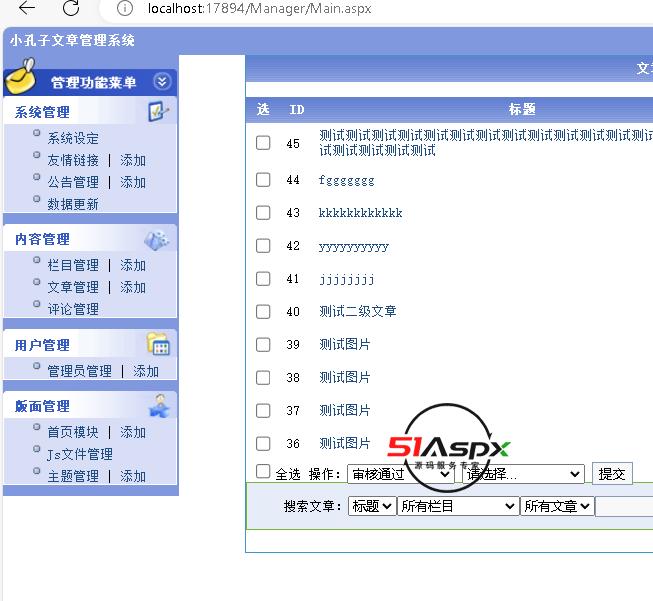Open 文章管理 in the sidebar
This screenshot has height=601, width=653.
click(x=73, y=287)
